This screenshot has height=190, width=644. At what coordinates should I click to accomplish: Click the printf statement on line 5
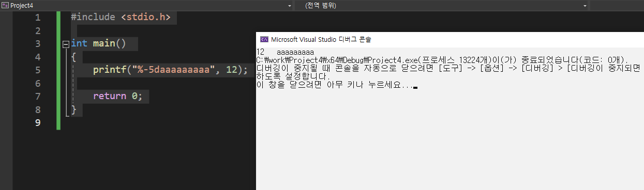[170, 70]
